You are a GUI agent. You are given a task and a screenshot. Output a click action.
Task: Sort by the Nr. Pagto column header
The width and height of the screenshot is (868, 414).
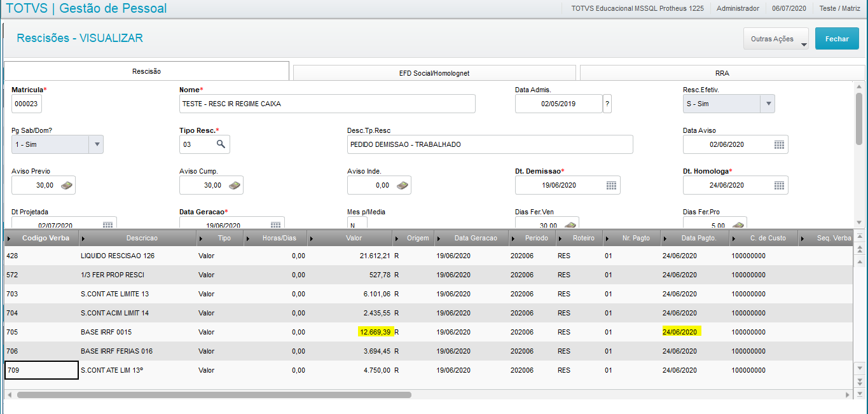631,238
